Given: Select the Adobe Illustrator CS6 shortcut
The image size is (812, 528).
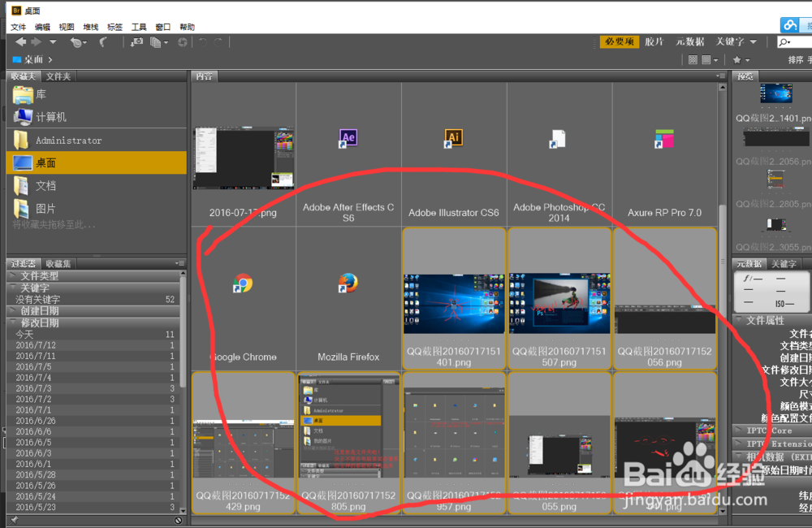Looking at the screenshot, I should [454, 154].
